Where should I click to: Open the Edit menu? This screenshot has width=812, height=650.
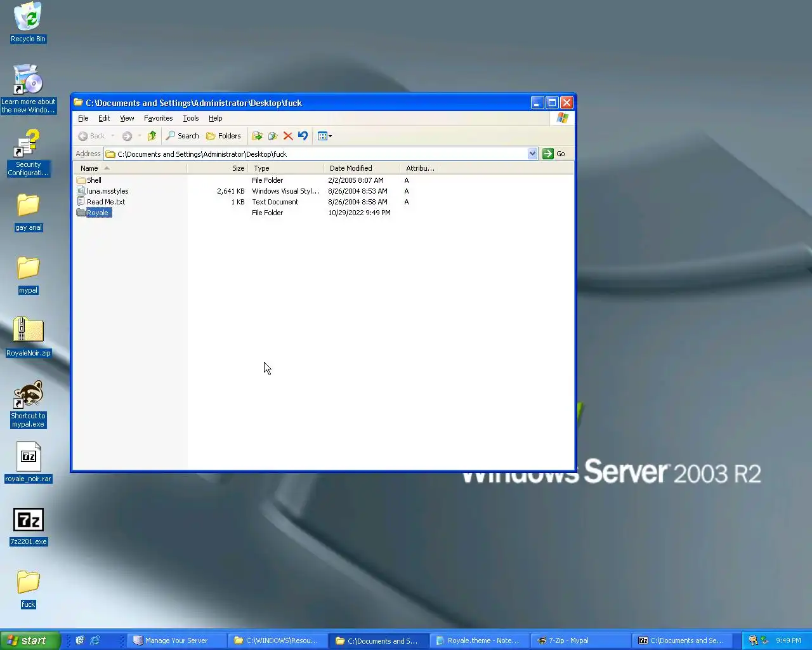[x=104, y=118]
